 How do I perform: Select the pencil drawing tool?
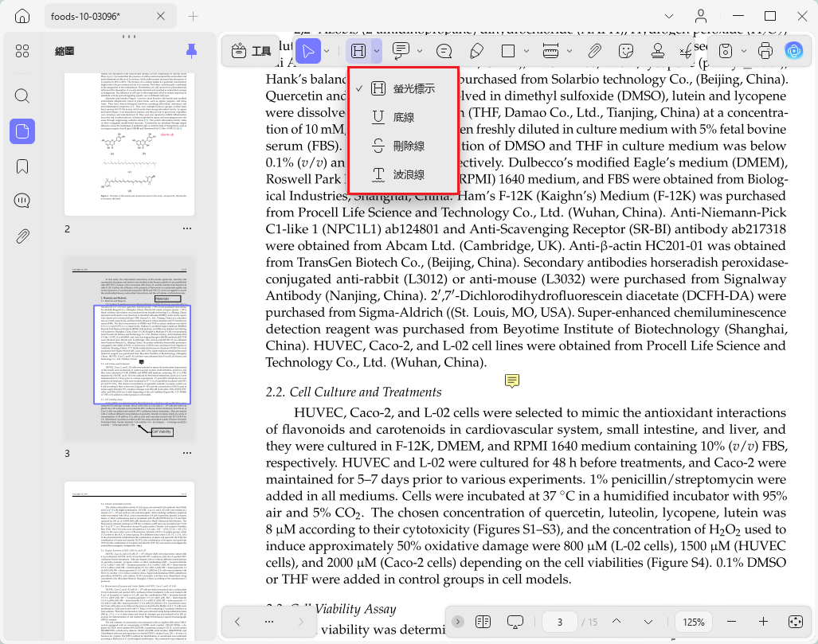point(476,51)
